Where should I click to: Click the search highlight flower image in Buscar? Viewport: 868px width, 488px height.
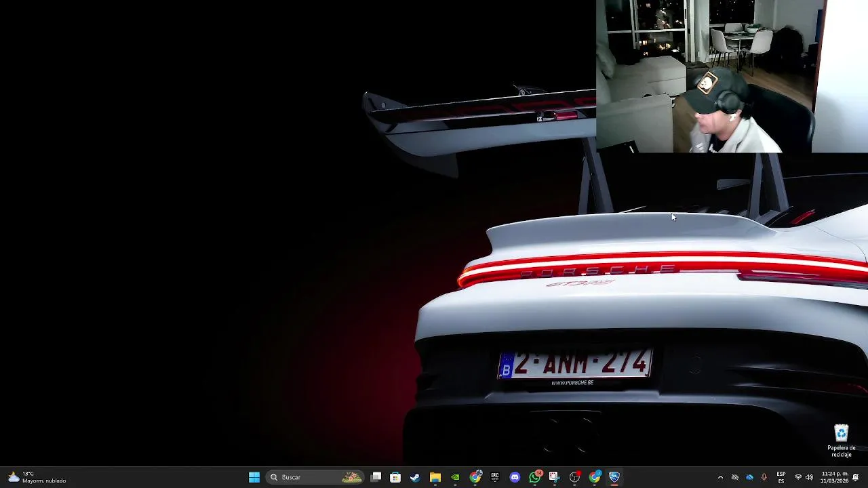click(351, 477)
